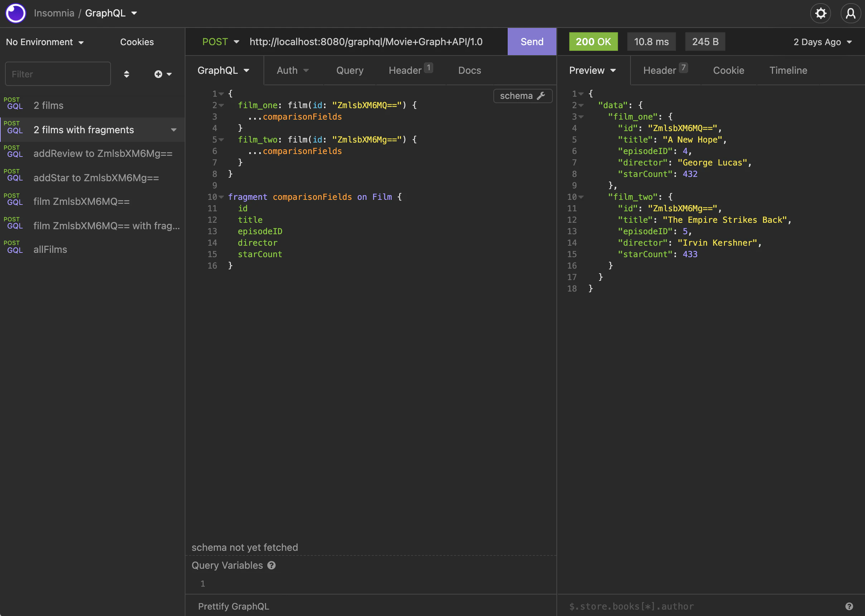865x616 pixels.
Task: Open the settings gear icon
Action: coord(820,14)
